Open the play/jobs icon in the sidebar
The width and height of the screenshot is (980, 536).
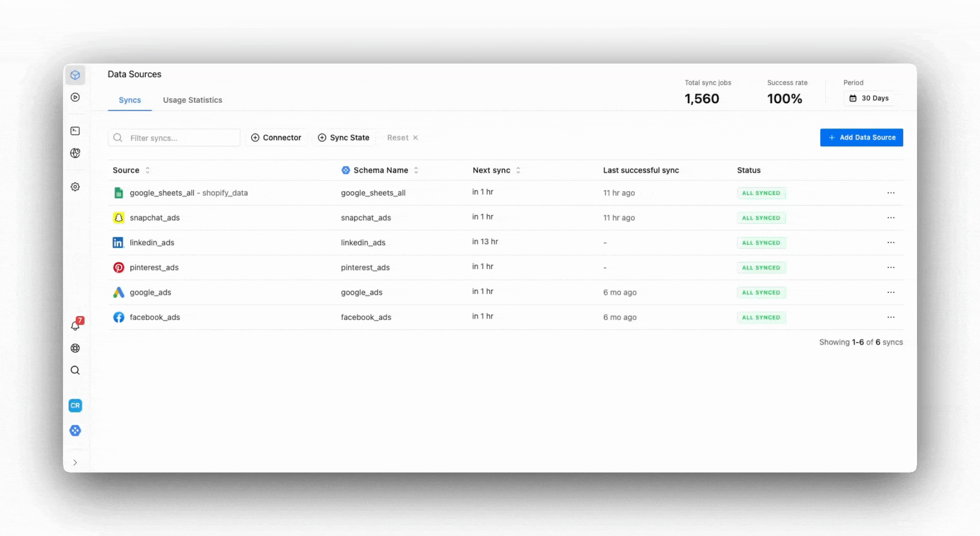[75, 97]
